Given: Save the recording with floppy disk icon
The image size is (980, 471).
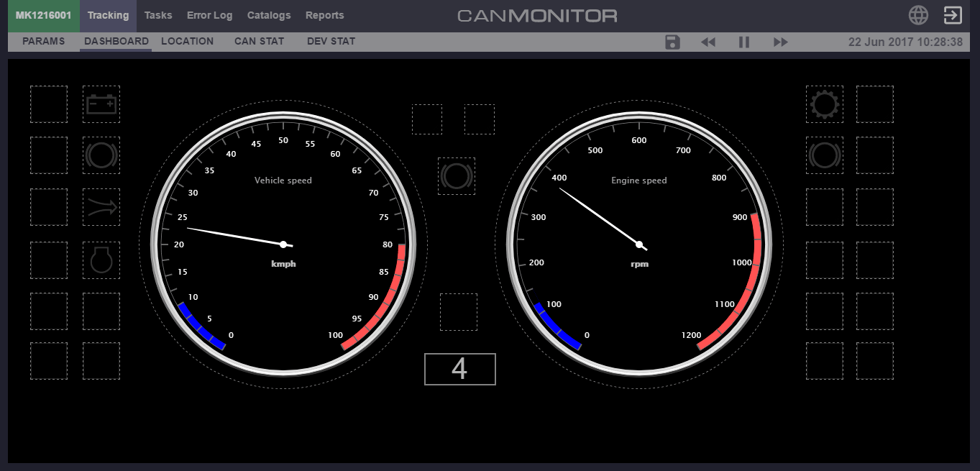Looking at the screenshot, I should [x=672, y=42].
